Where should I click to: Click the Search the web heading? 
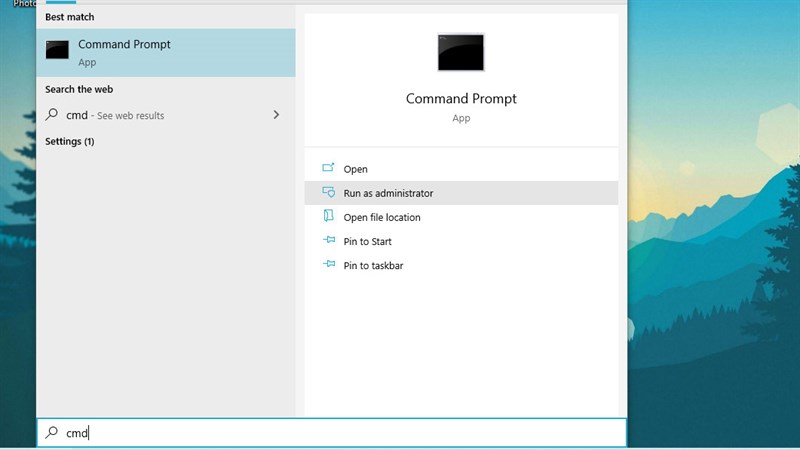pyautogui.click(x=79, y=89)
